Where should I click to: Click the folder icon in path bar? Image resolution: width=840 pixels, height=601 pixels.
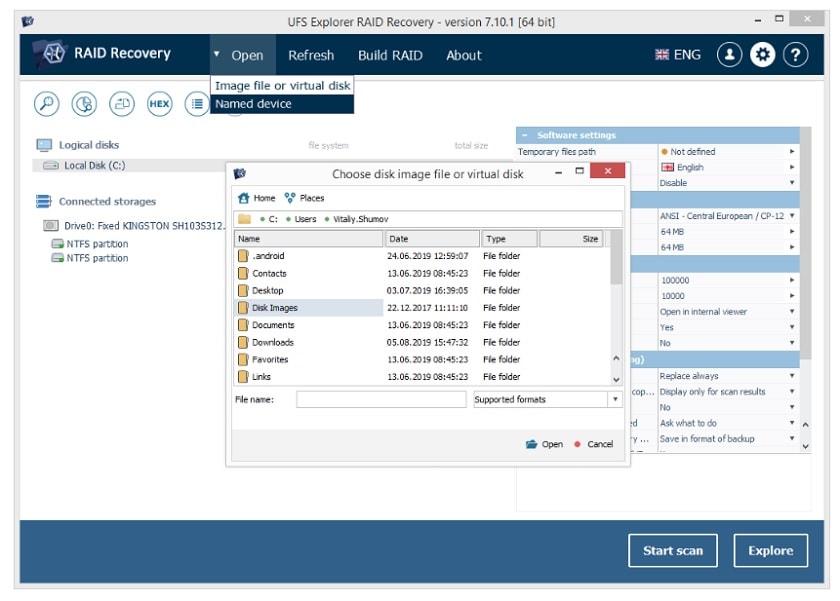point(244,219)
